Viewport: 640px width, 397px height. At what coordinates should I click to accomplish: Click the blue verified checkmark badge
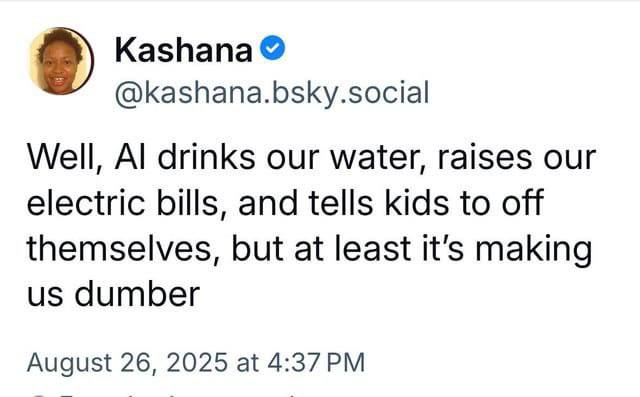(273, 48)
